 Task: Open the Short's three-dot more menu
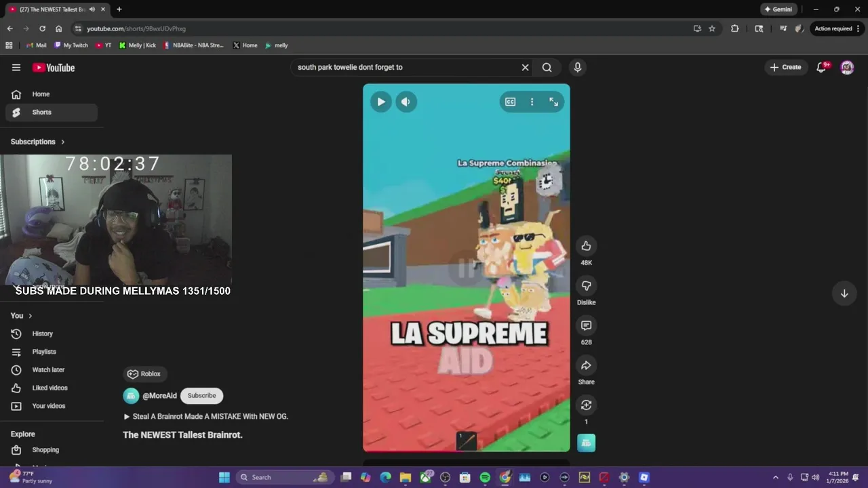point(532,102)
